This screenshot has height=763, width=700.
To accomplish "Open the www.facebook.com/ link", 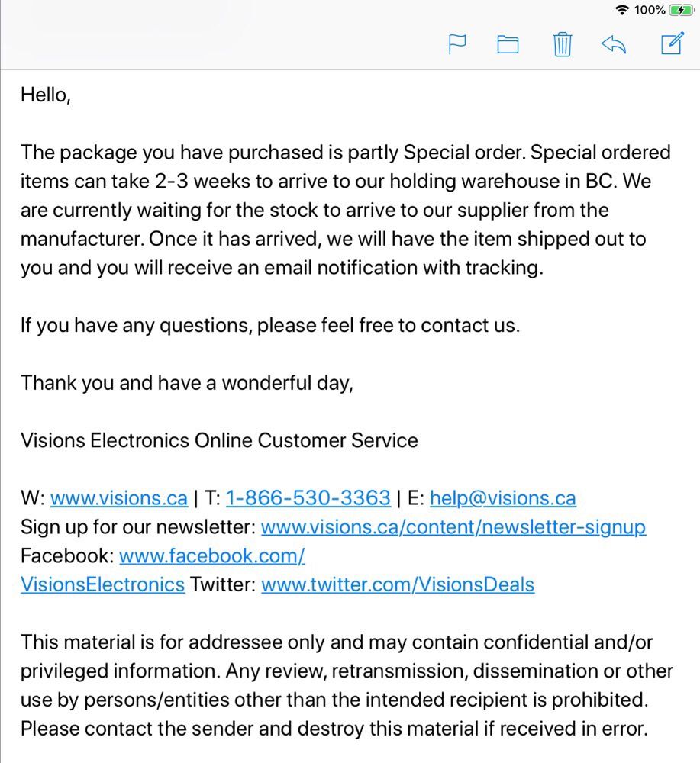I will click(x=212, y=556).
